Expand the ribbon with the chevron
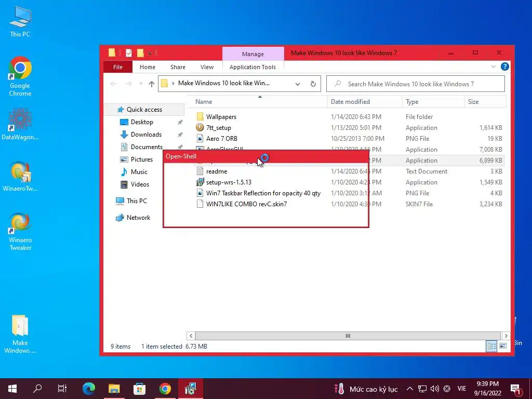The height and width of the screenshot is (399, 532). click(x=494, y=67)
